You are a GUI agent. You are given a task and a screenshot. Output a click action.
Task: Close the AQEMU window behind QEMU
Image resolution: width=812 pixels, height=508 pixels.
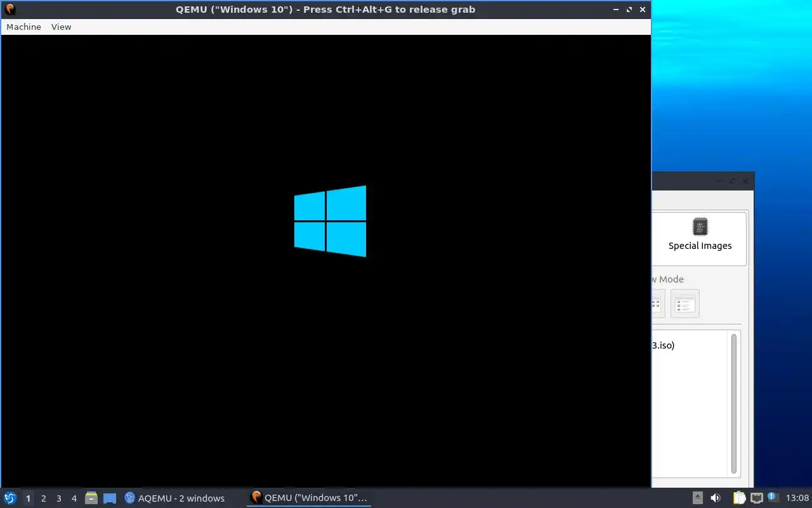[x=745, y=181]
